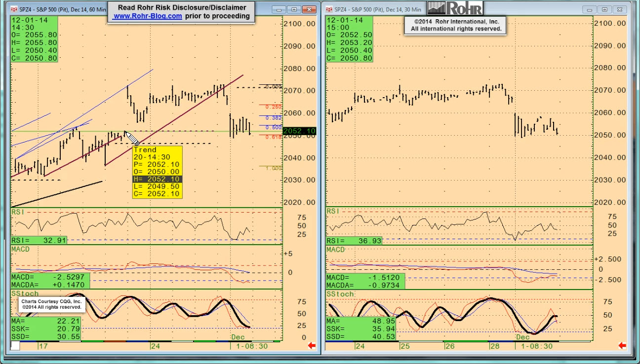This screenshot has height=364, width=640.
Task: Open the www.Rohr-Blog.com disclaimer link
Action: 148,16
